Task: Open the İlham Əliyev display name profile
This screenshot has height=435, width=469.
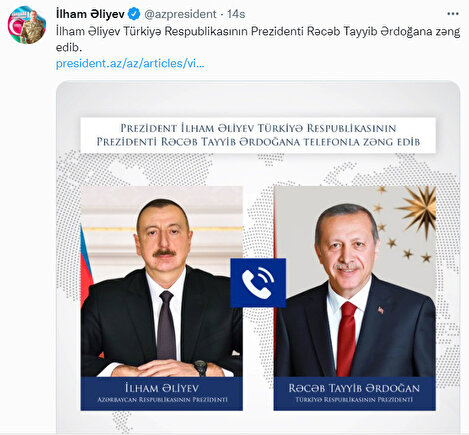Action: click(x=90, y=14)
